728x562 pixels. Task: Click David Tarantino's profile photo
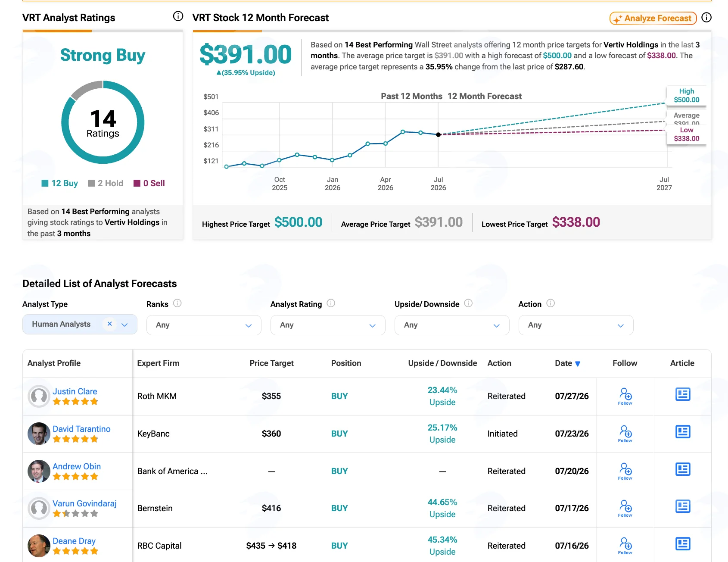coord(39,434)
